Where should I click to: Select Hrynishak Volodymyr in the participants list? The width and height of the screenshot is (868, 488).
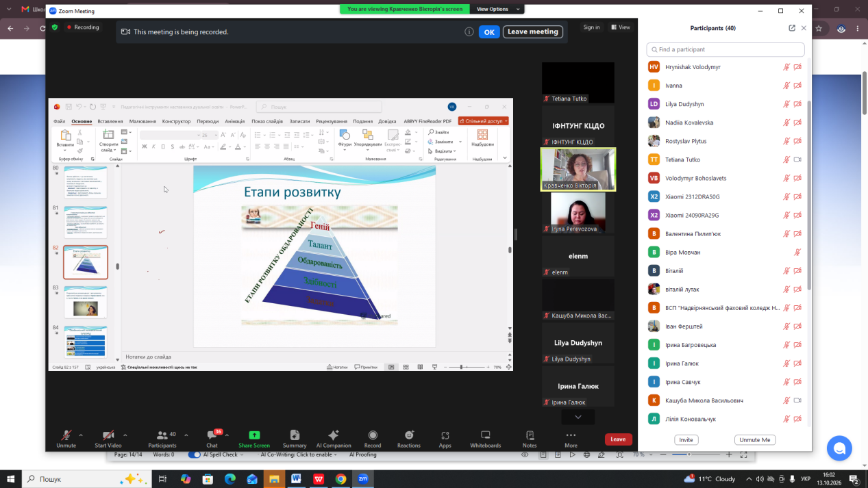725,67
